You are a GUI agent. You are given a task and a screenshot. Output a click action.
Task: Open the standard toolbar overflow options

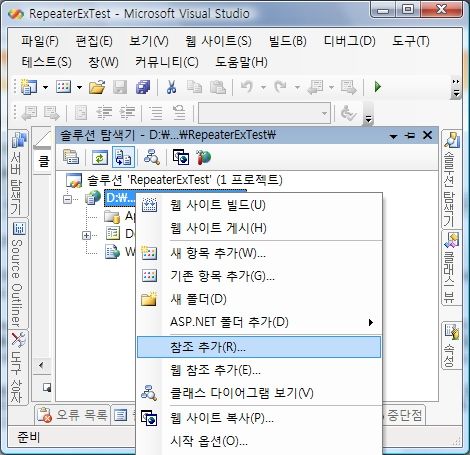[456, 88]
